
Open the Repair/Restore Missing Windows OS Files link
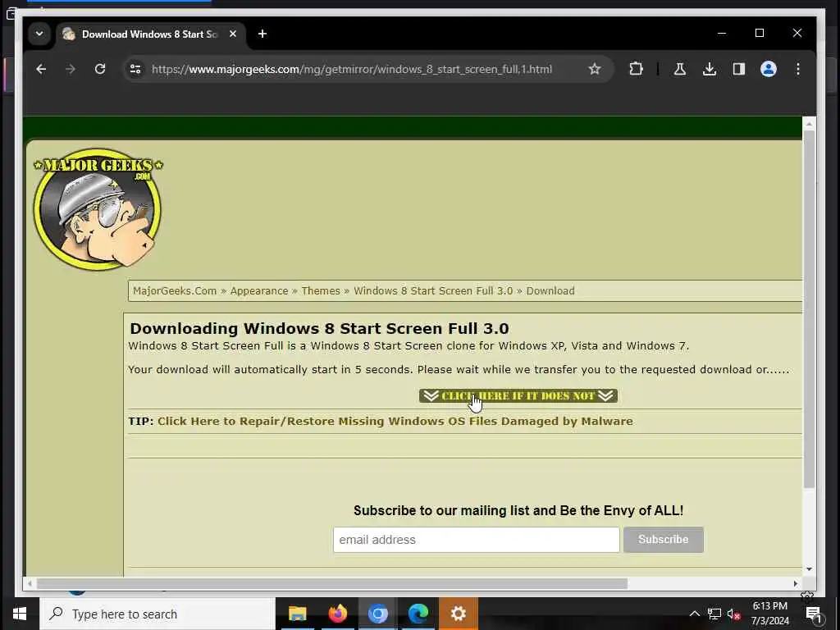(395, 421)
